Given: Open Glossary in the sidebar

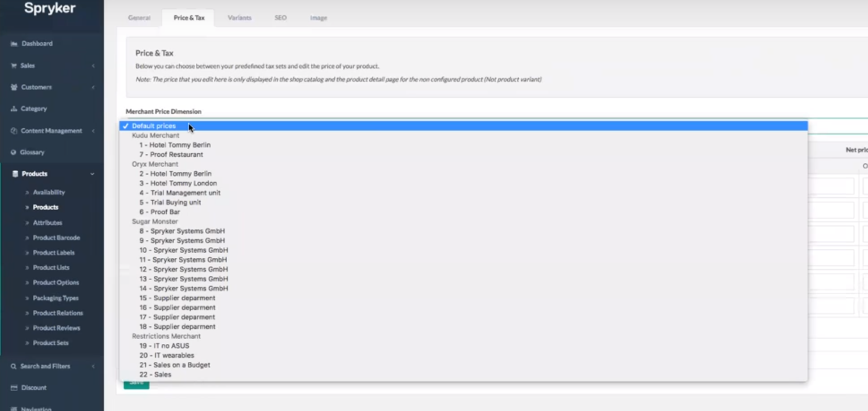Looking at the screenshot, I should pos(32,152).
